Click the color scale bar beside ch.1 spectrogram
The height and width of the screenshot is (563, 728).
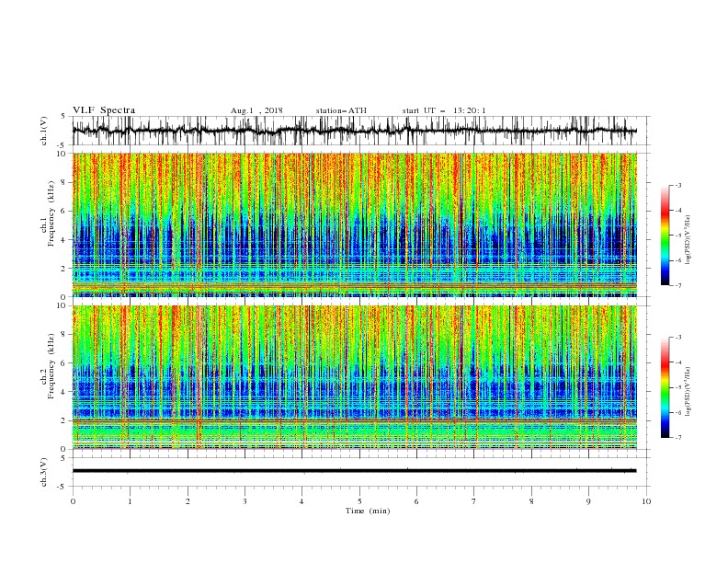[665, 236]
